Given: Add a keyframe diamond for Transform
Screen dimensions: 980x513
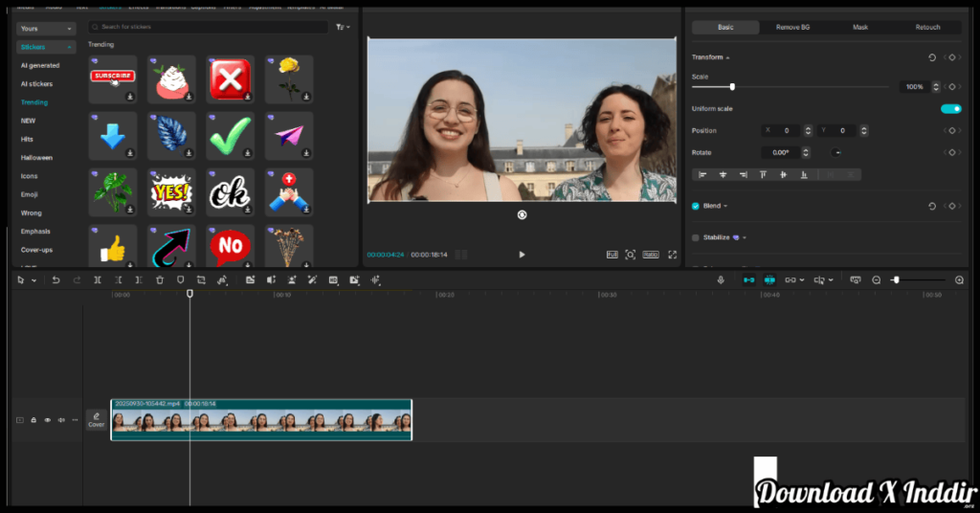Looking at the screenshot, I should (x=952, y=57).
